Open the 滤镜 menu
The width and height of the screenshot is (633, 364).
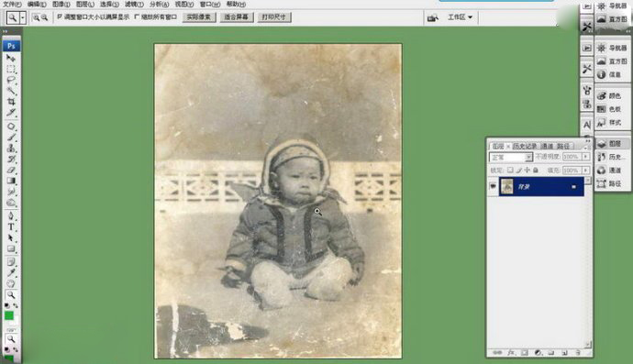[134, 4]
